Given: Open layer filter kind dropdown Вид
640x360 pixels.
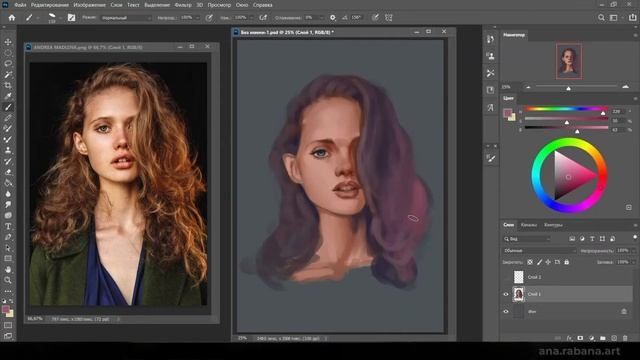Looking at the screenshot, I should pos(527,239).
